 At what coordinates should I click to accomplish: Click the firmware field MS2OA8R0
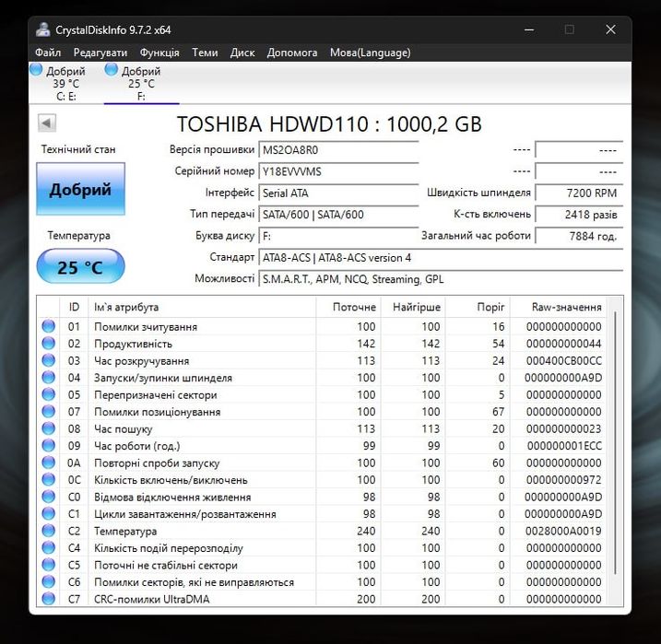tap(338, 150)
